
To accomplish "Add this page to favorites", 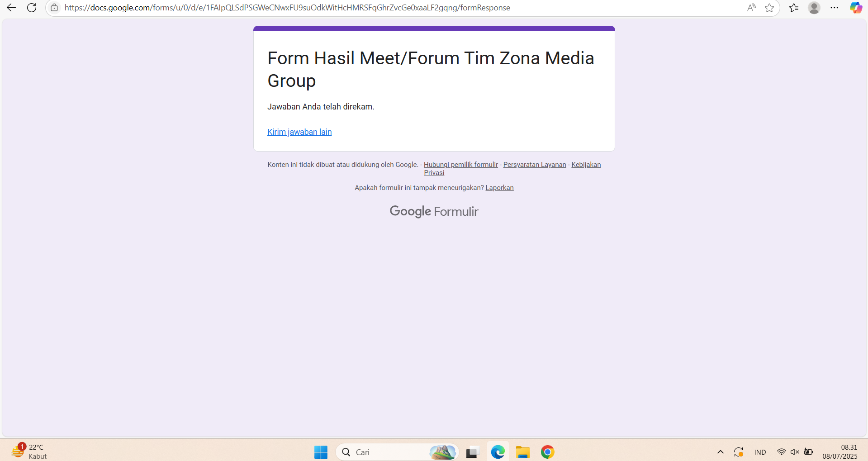I will point(770,7).
